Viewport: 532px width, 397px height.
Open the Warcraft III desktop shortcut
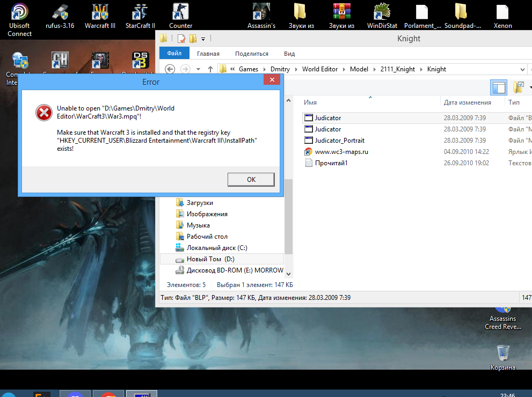[x=100, y=16]
